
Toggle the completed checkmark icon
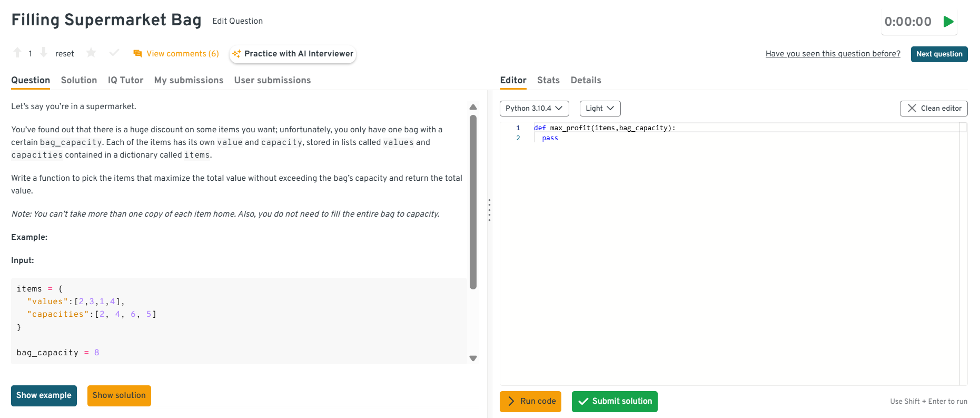[x=114, y=53]
